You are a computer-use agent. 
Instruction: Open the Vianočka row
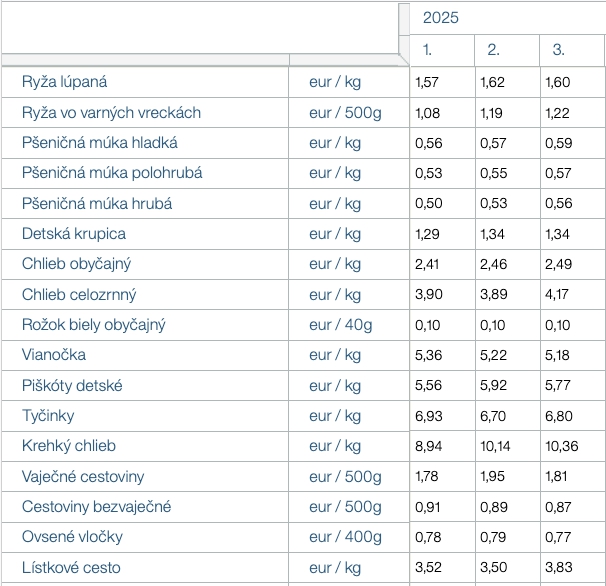[x=54, y=355]
